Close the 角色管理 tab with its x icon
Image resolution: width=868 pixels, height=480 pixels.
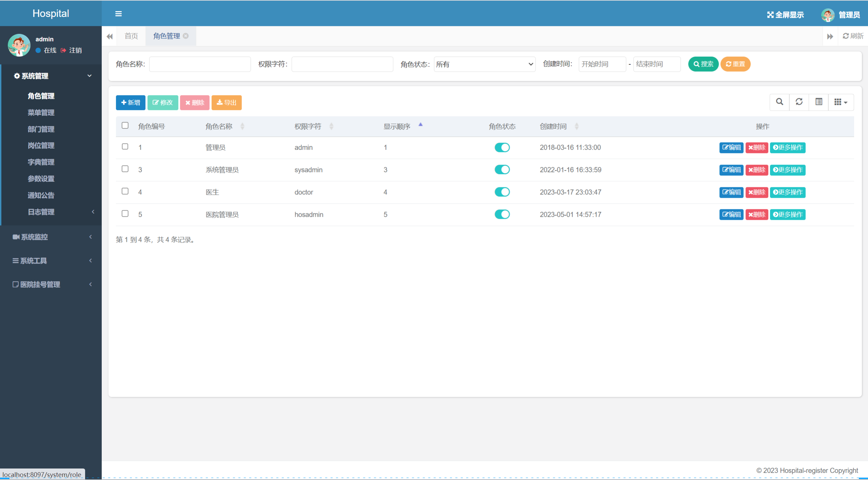point(186,36)
